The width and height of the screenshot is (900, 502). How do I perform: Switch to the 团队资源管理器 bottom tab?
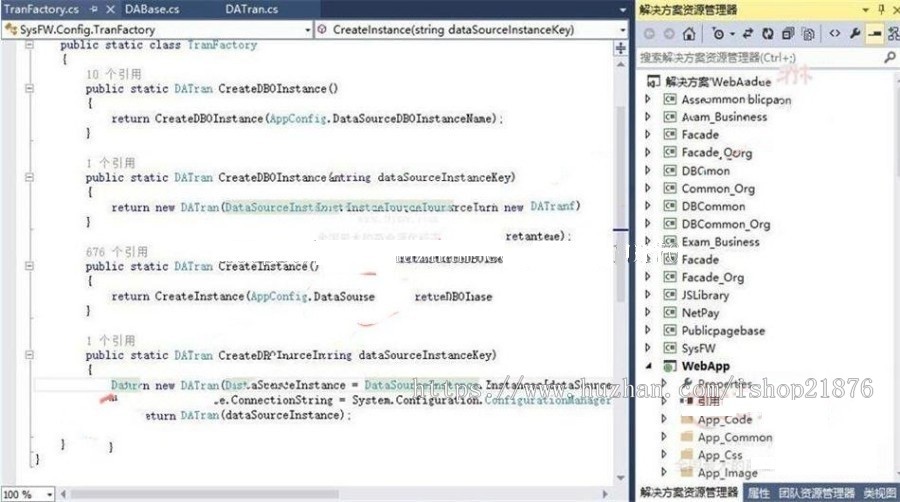(816, 493)
